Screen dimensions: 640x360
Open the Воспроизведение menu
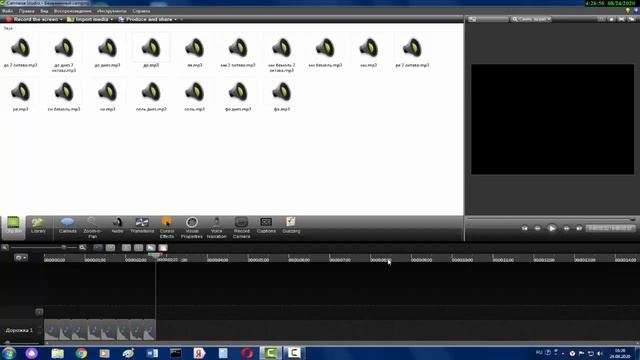[73, 11]
